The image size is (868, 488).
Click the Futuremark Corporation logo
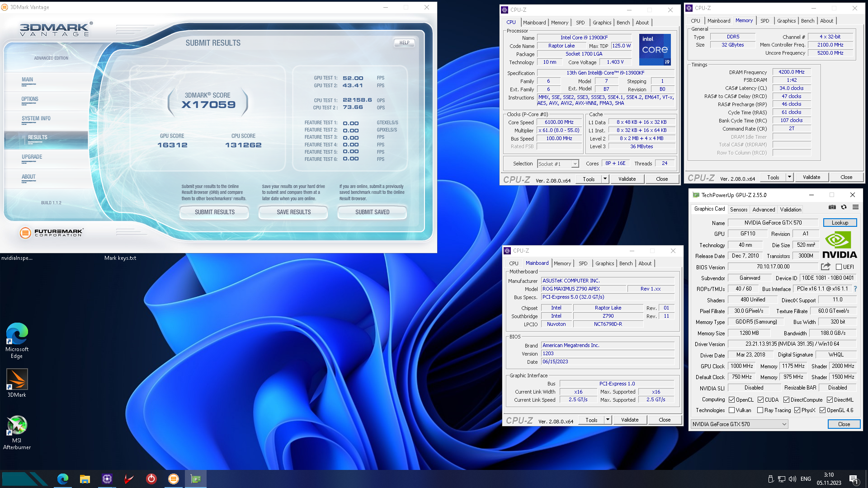pyautogui.click(x=52, y=233)
